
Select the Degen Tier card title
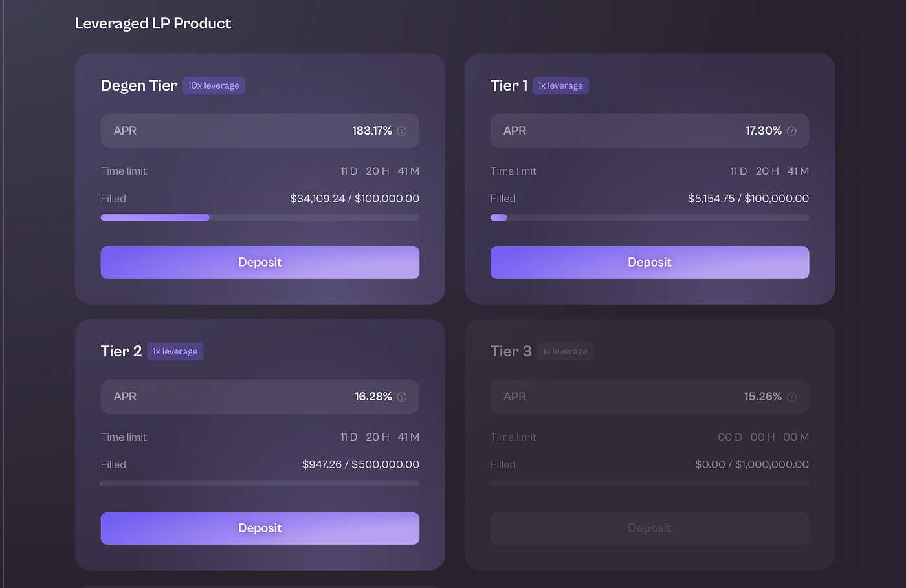tap(138, 85)
